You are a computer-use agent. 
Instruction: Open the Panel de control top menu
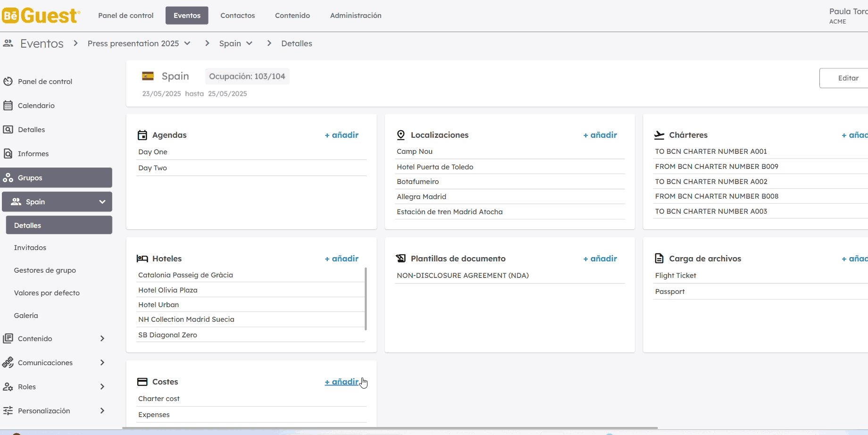(x=126, y=16)
